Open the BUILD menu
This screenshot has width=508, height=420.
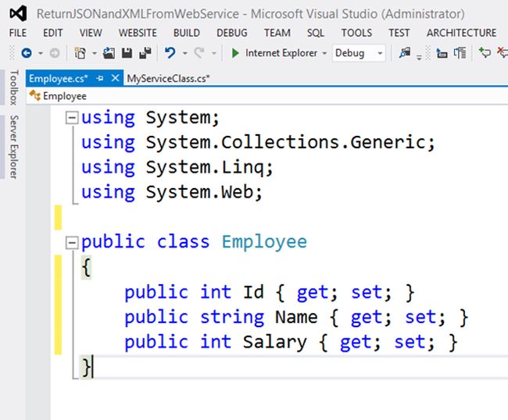(186, 33)
